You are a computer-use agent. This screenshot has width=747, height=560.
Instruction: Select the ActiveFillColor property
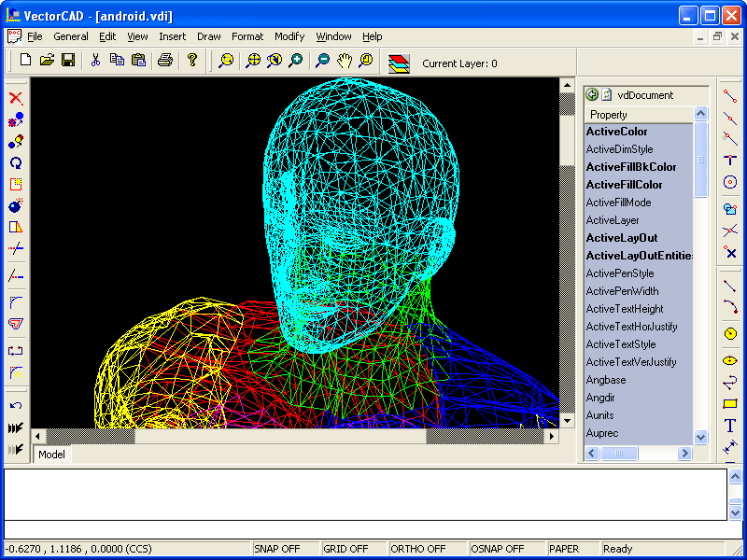(639, 185)
